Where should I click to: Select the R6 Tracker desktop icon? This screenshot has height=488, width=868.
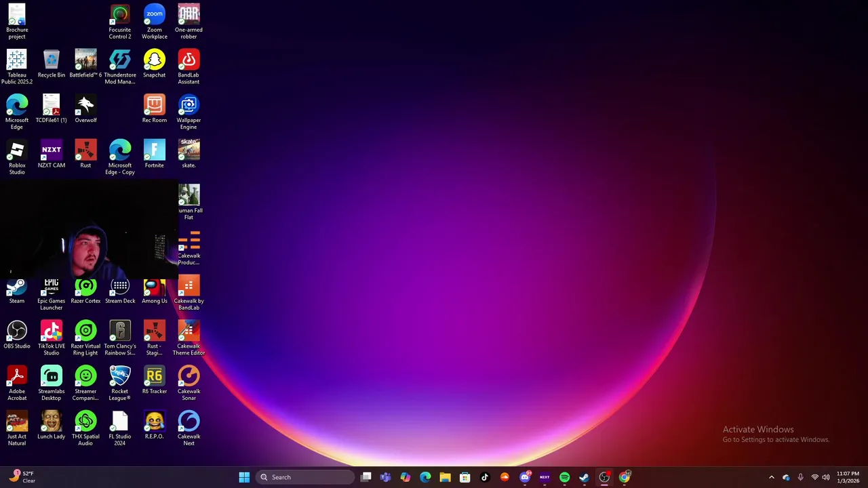(x=154, y=380)
